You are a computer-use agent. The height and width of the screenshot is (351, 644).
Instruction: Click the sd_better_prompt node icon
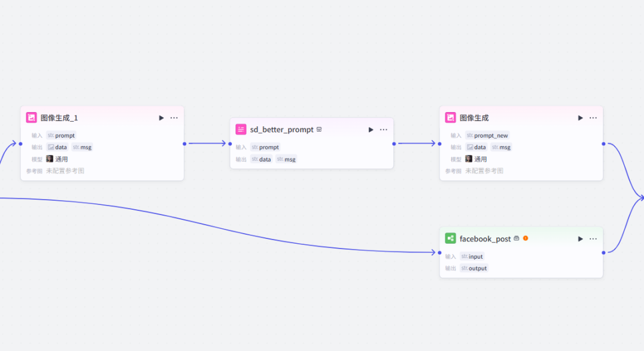(x=241, y=129)
